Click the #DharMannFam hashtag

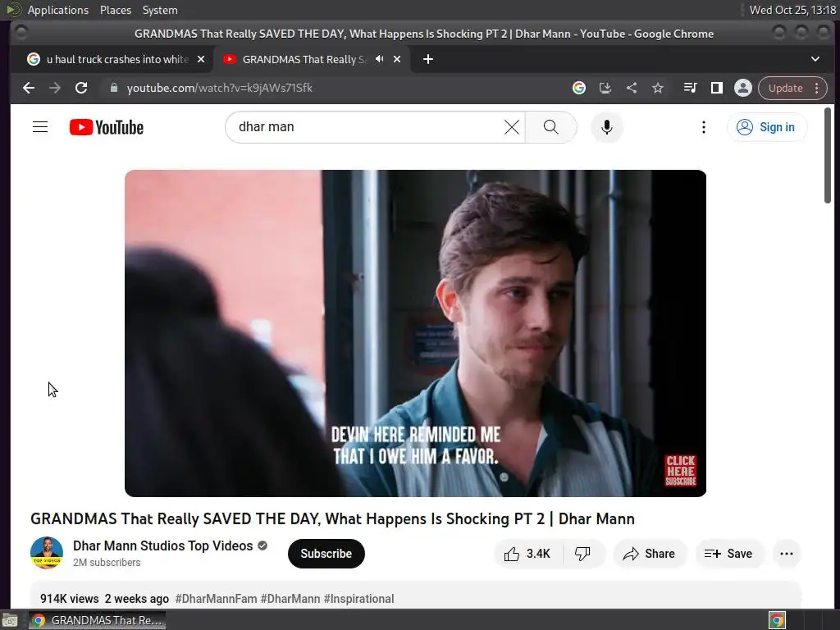216,598
